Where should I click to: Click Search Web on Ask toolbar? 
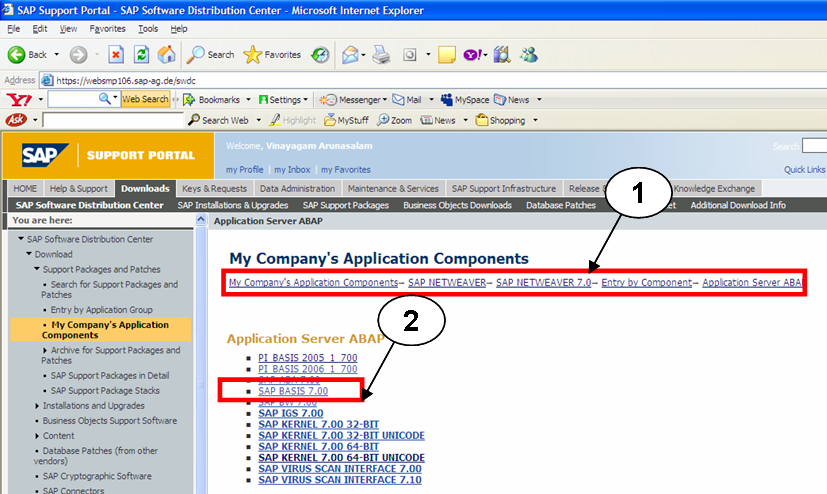tap(218, 120)
